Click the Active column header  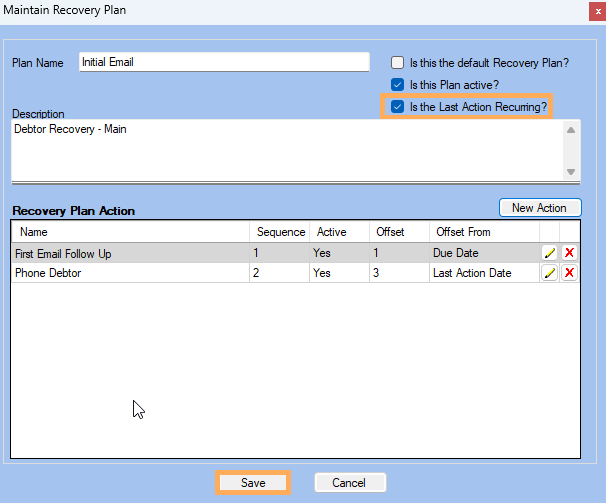click(x=338, y=232)
